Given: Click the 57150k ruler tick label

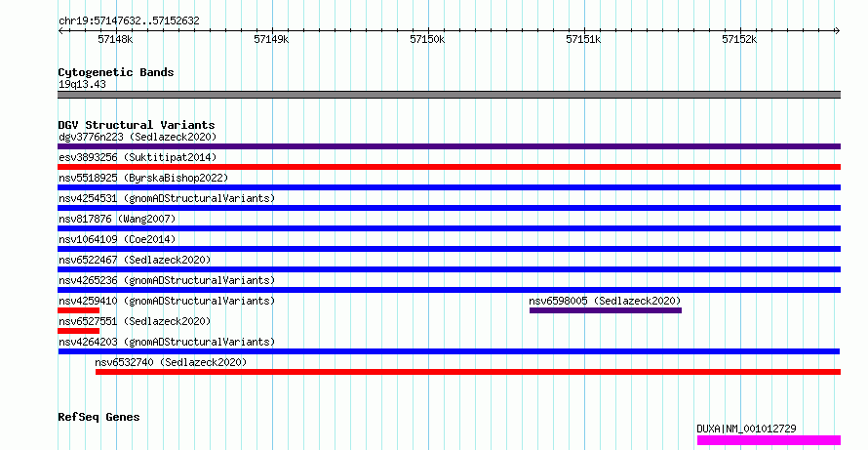Looking at the screenshot, I should 427,39.
